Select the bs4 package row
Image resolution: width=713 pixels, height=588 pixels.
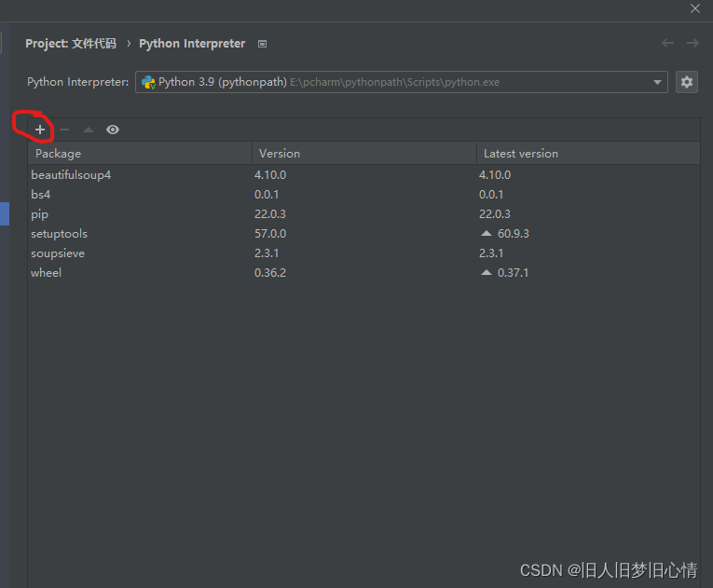point(363,195)
